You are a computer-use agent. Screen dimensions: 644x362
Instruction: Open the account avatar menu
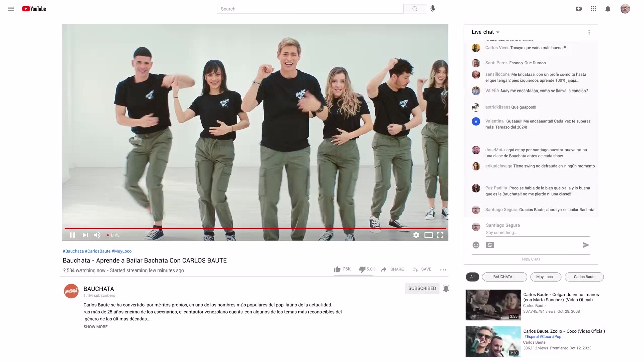pyautogui.click(x=625, y=9)
